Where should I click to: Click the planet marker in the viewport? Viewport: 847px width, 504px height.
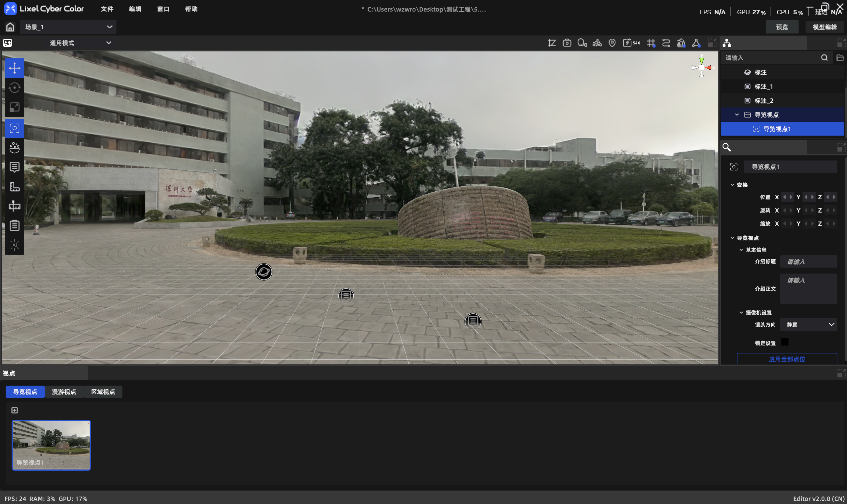tap(264, 272)
